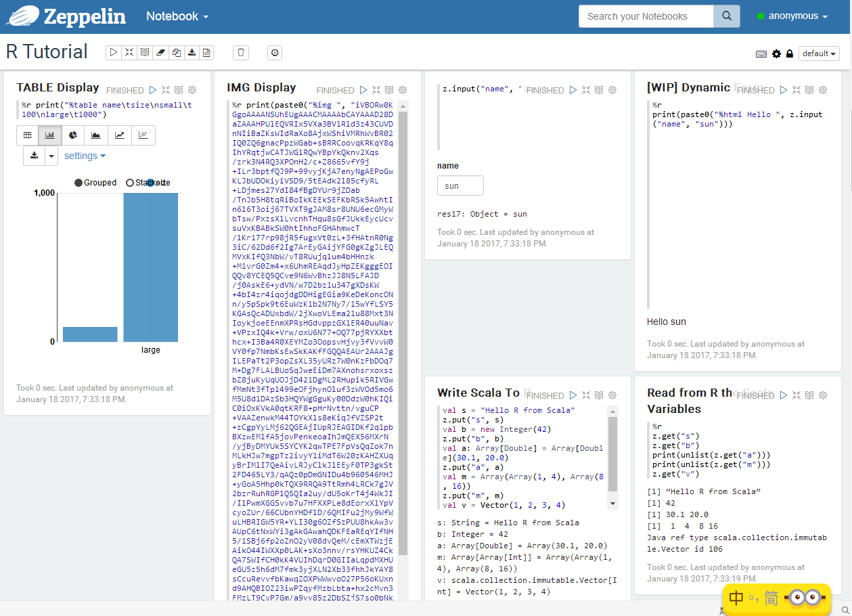
Task: Select the line chart visualization
Action: click(118, 135)
